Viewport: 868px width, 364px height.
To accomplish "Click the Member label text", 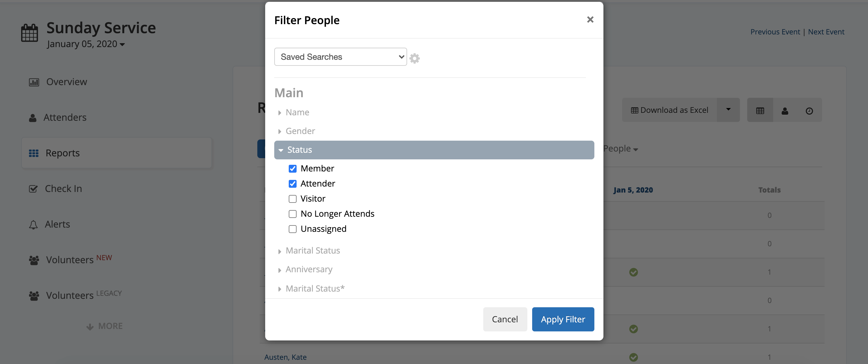I will (317, 168).
